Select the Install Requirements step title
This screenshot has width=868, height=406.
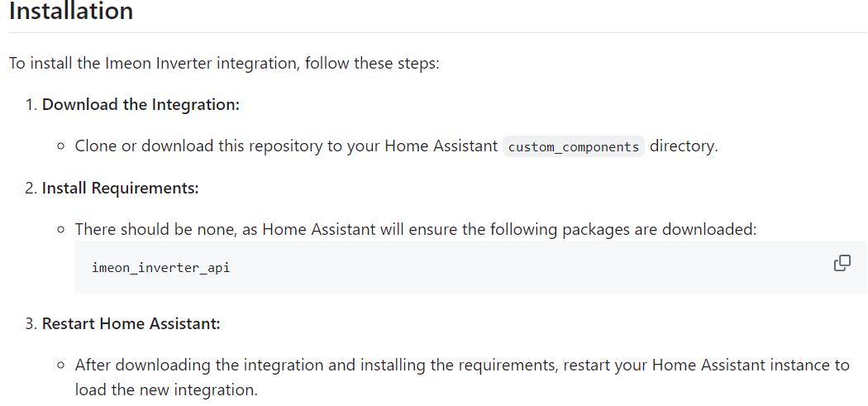click(120, 189)
